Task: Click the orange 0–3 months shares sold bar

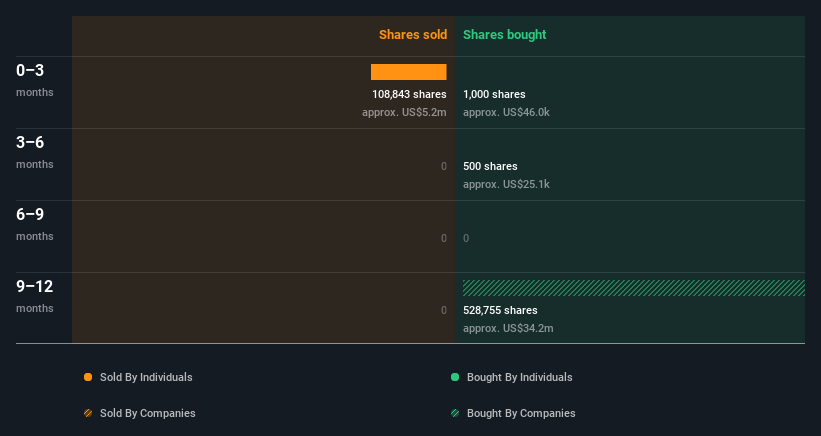Action: point(408,72)
